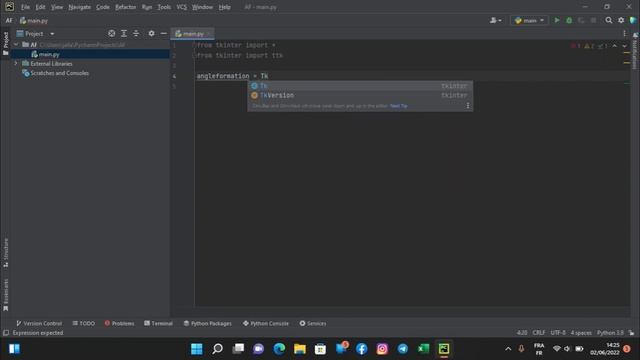The image size is (640, 360).
Task: Open the Run menu
Action: pyautogui.click(x=147, y=7)
